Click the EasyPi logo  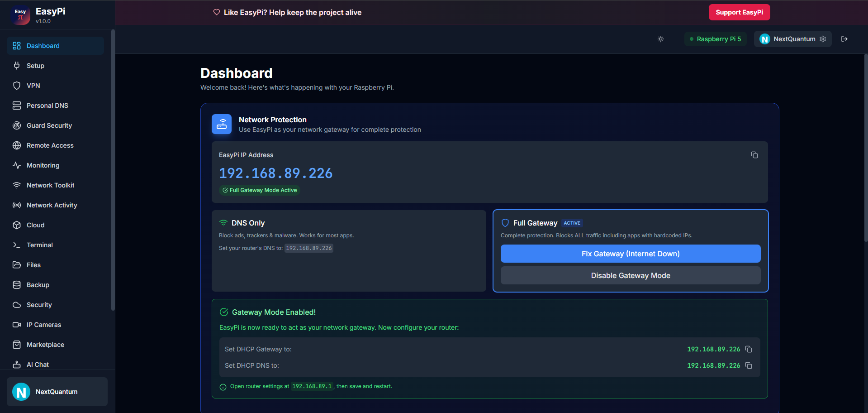click(x=20, y=15)
